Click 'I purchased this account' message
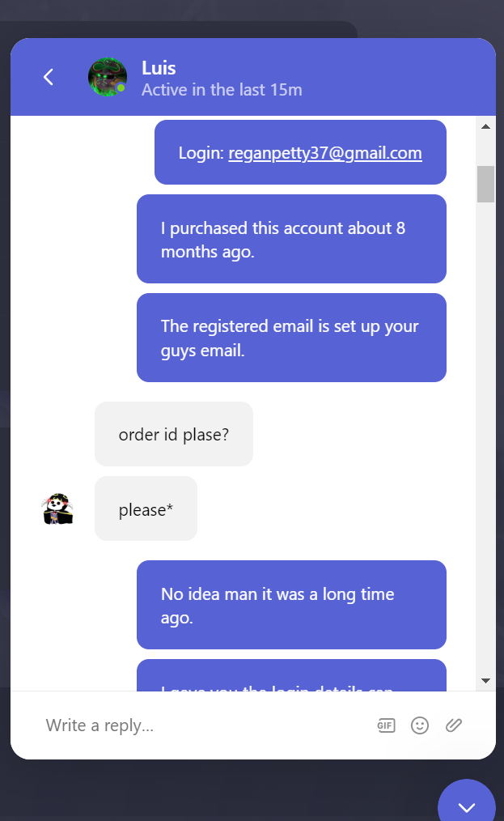The image size is (504, 821). tap(291, 239)
